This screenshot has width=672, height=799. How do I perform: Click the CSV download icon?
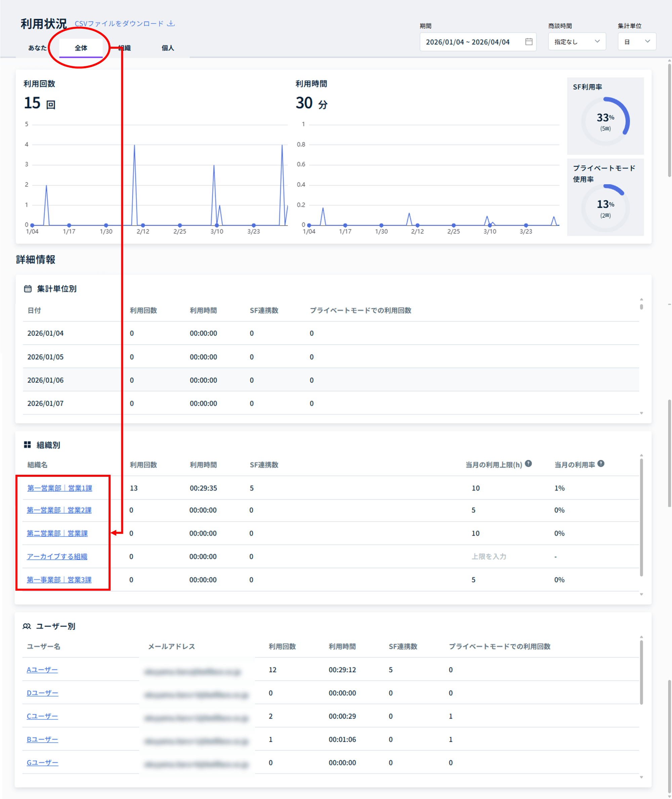(171, 23)
